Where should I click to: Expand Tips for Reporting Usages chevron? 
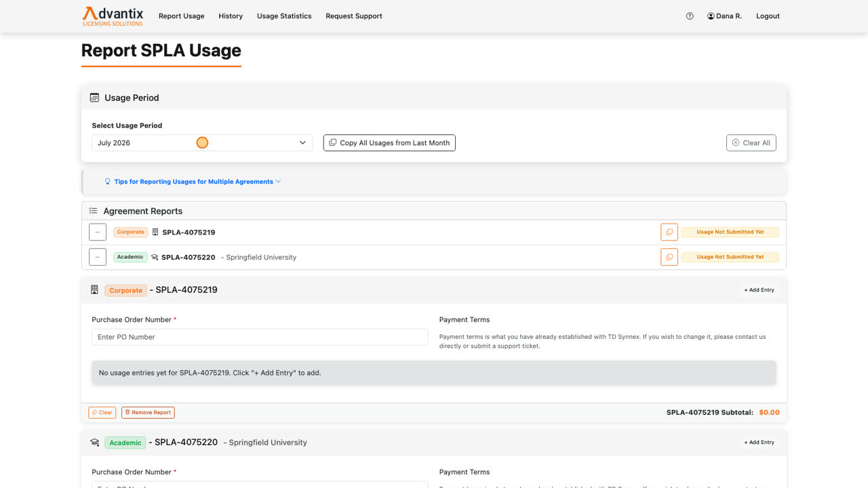pyautogui.click(x=278, y=182)
